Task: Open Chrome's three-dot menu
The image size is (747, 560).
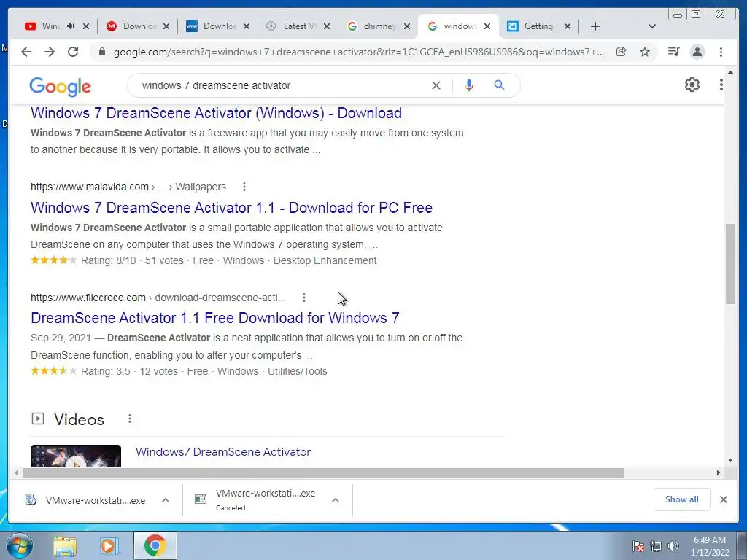Action: 721,52
